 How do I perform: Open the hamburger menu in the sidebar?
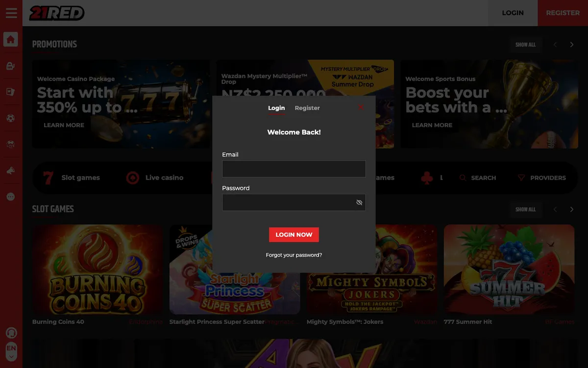pos(11,13)
